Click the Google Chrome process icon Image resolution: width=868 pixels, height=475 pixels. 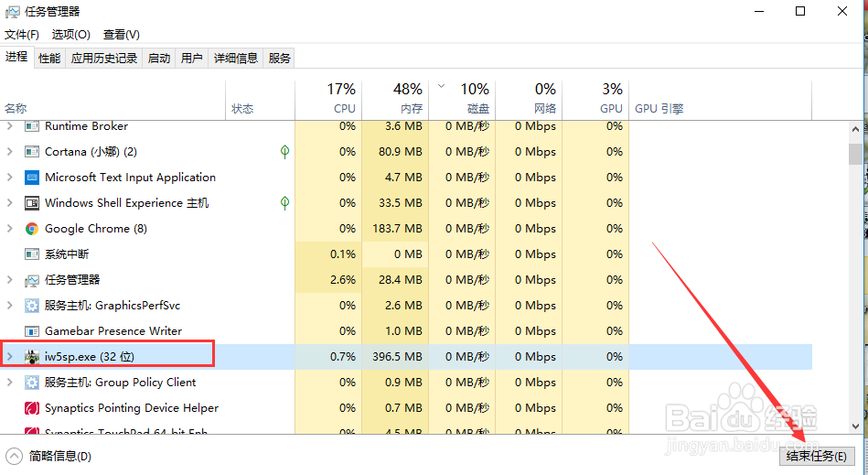tap(32, 229)
